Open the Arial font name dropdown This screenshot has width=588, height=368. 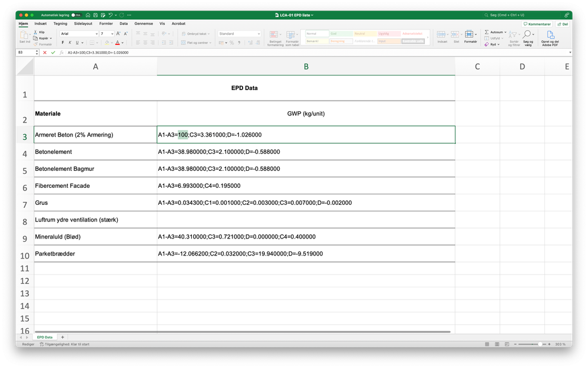pyautogui.click(x=97, y=34)
